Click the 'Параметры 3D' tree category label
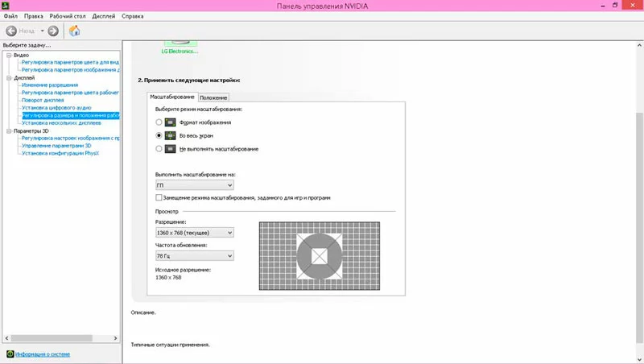This screenshot has width=644, height=364. pyautogui.click(x=31, y=131)
